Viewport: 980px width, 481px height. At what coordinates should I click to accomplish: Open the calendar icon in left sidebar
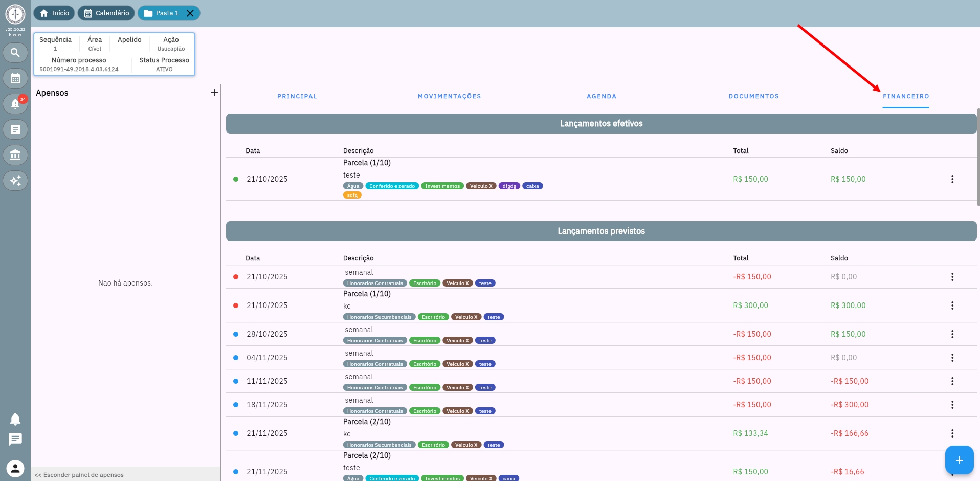click(x=15, y=78)
